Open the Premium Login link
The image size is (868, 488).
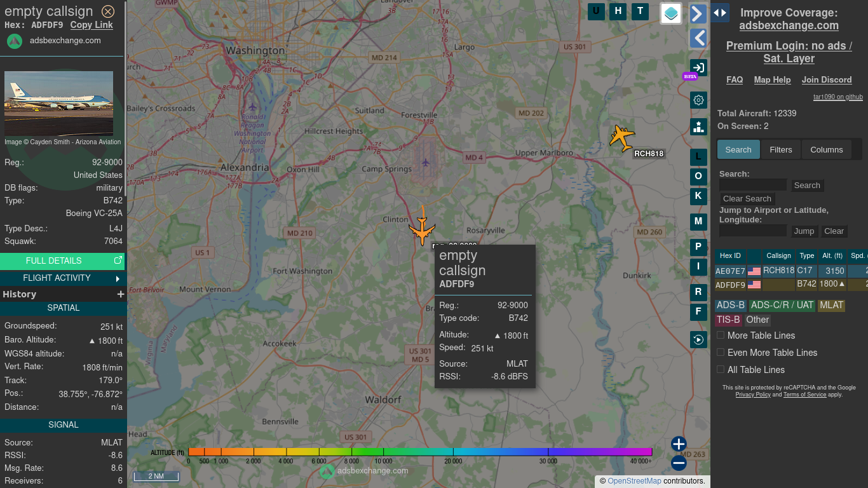pyautogui.click(x=789, y=52)
